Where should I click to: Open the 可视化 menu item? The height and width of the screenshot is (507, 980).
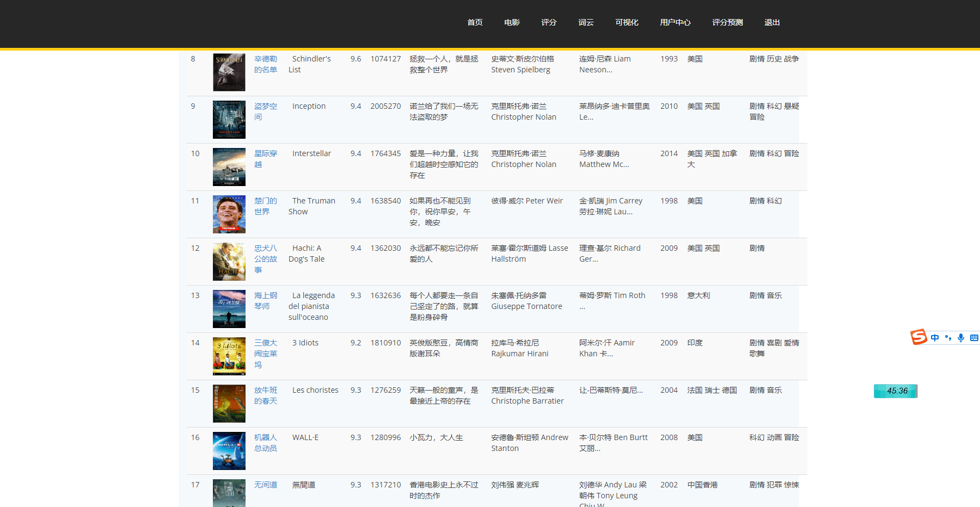pos(627,22)
